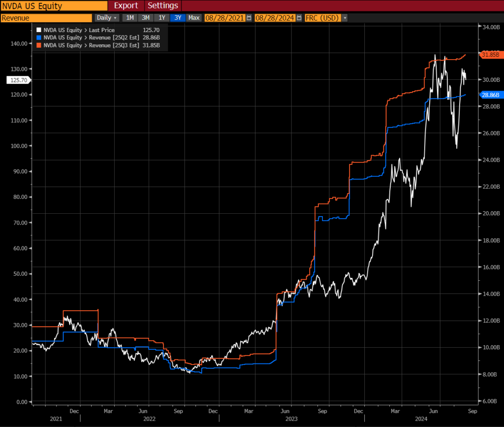Click the 0.00 label on the left axis
504x427 pixels.
(x=22, y=402)
